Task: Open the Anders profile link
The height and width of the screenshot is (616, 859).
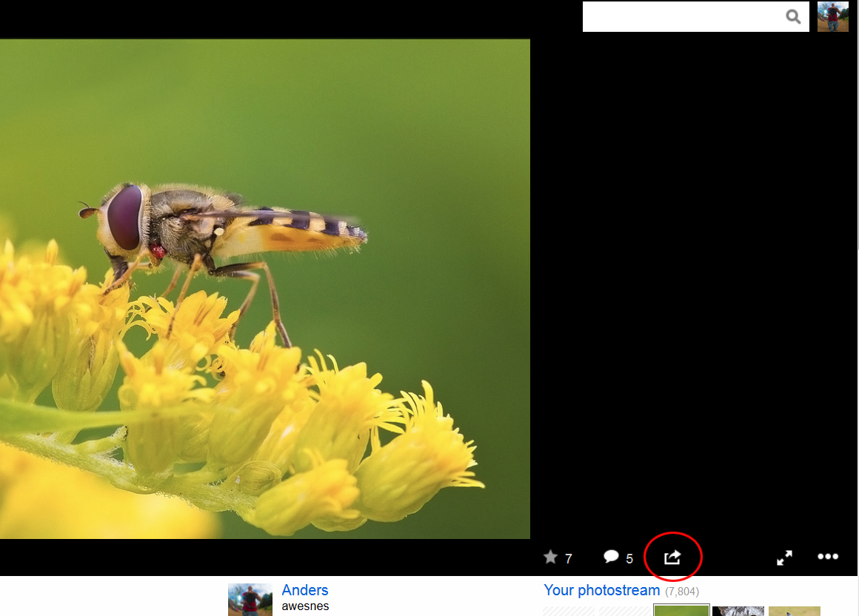Action: point(304,590)
